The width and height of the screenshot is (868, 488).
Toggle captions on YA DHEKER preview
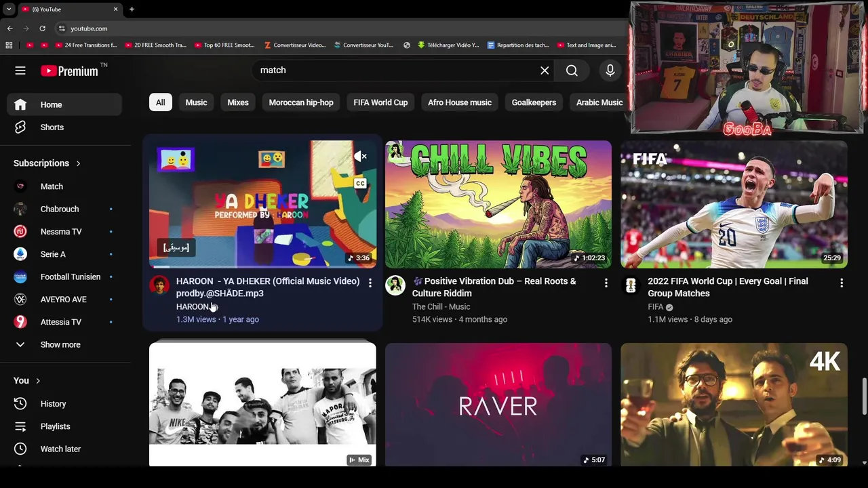pyautogui.click(x=361, y=184)
